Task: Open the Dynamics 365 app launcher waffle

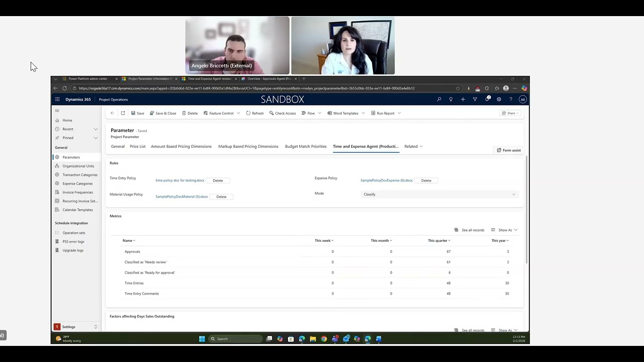Action: pos(57,100)
